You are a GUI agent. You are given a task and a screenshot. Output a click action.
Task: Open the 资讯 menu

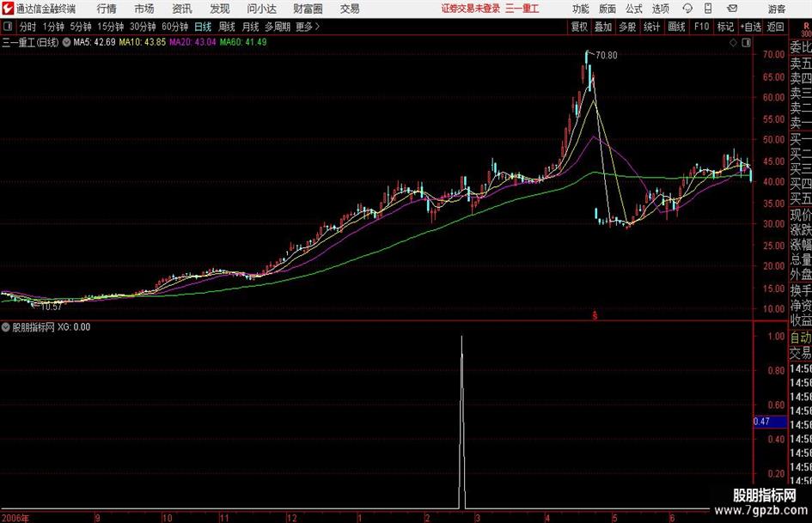pos(182,9)
